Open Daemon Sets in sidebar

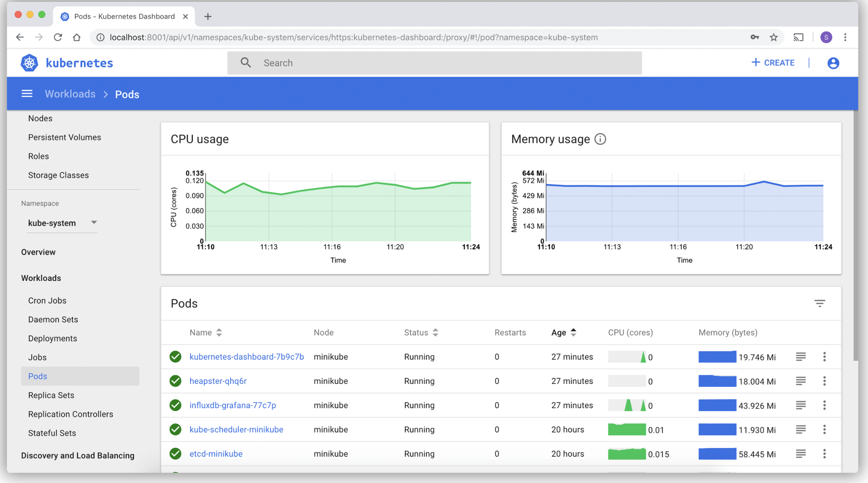click(x=53, y=319)
